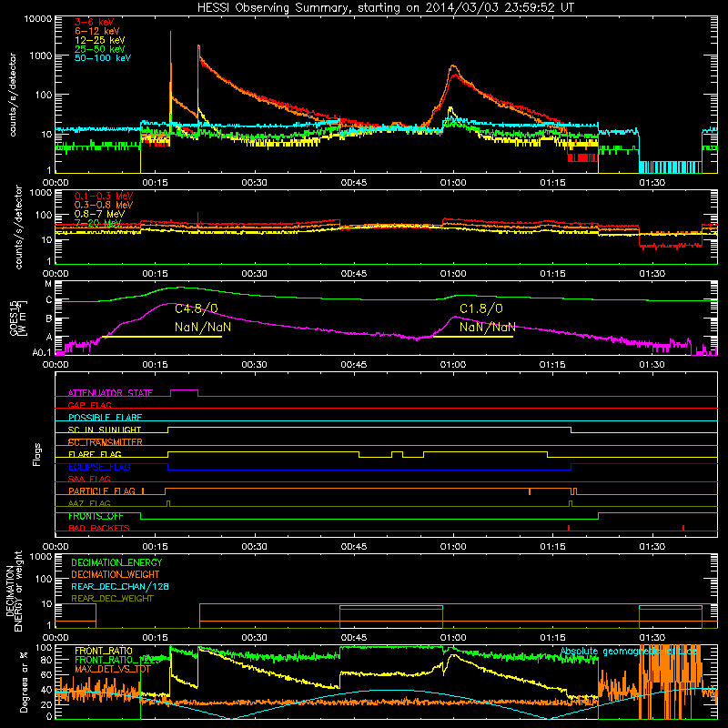
Task: Click the GOES magenta curve peak near 01:00
Action: coord(454,317)
